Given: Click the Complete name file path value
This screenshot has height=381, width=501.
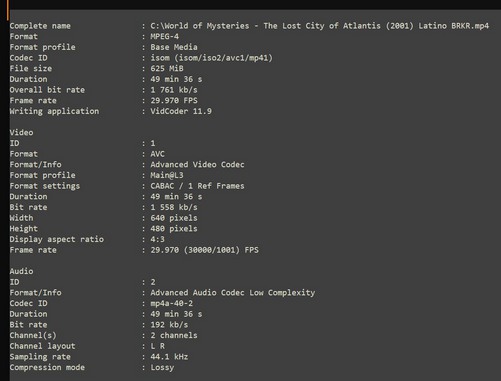Looking at the screenshot, I should pyautogui.click(x=319, y=26).
